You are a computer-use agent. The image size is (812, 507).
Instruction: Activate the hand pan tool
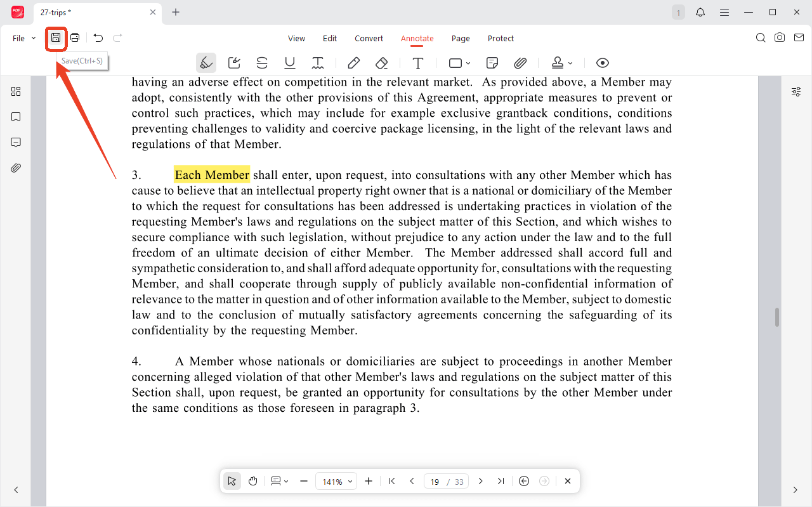[252, 481]
